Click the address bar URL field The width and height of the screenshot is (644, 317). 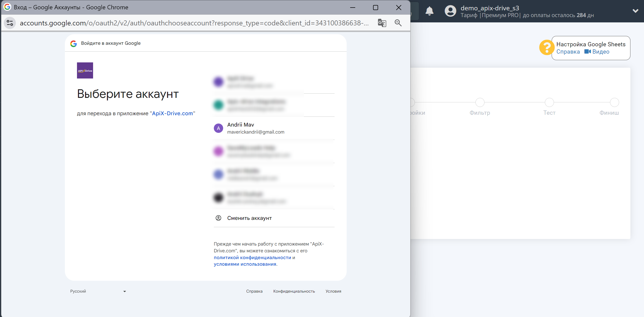point(194,23)
